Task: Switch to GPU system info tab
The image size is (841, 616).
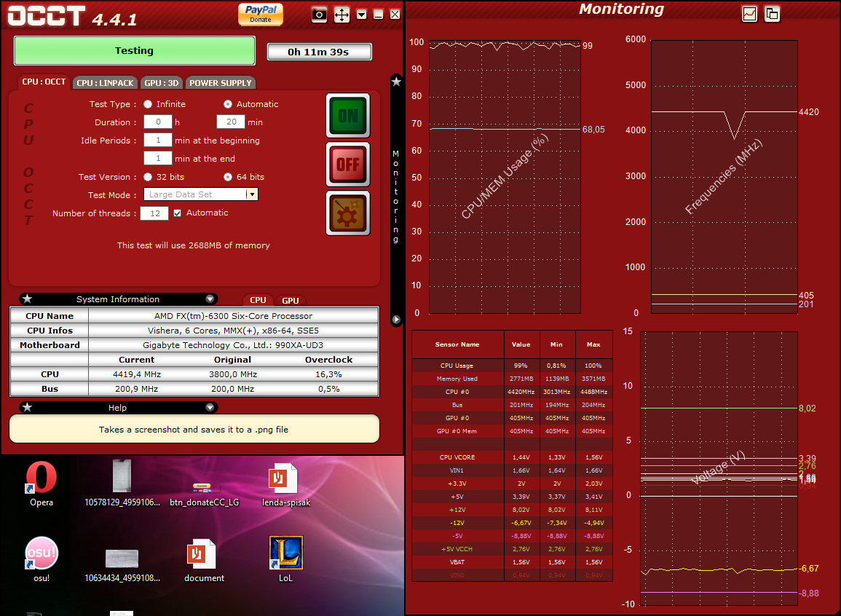Action: coord(291,300)
